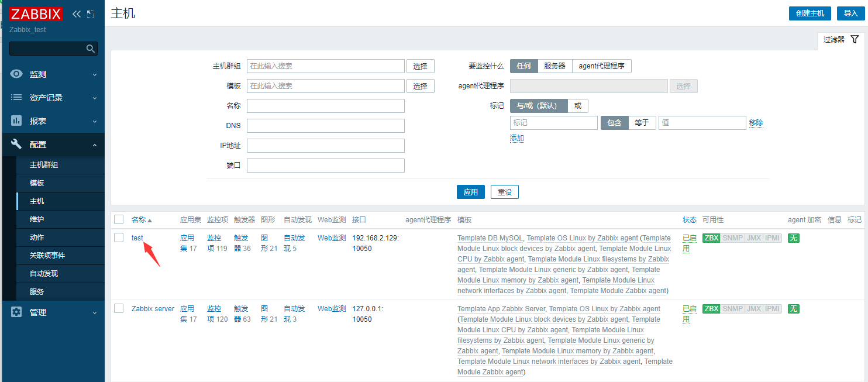Check the checkbox for Zabbix server host
The height and width of the screenshot is (382, 868).
(119, 307)
